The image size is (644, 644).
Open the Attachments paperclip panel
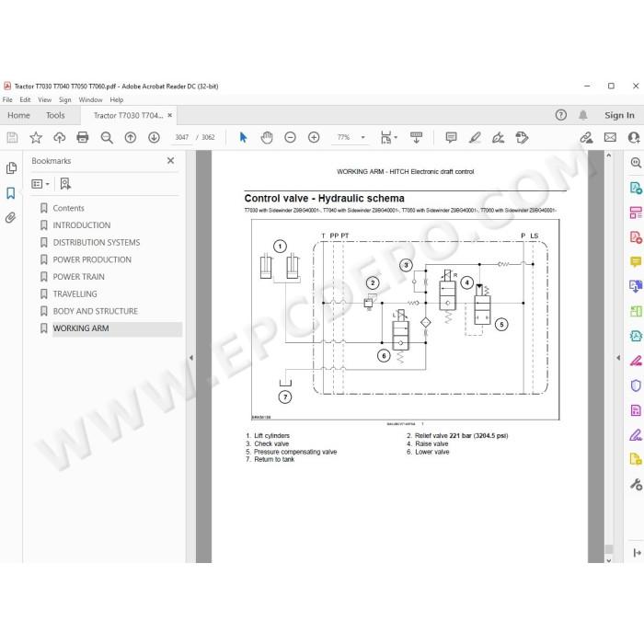click(11, 217)
